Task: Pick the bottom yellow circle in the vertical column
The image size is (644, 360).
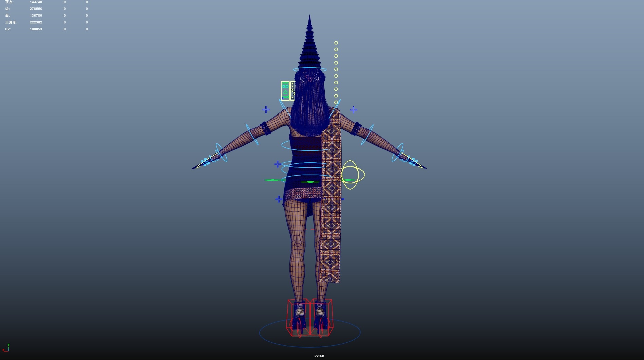Action: click(336, 102)
